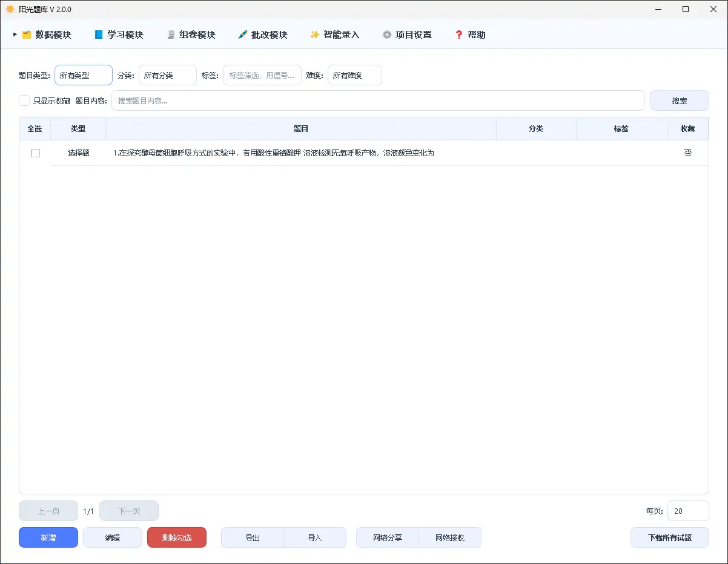This screenshot has height=564, width=728.
Task: Open the 项目设置 menu
Action: click(407, 35)
